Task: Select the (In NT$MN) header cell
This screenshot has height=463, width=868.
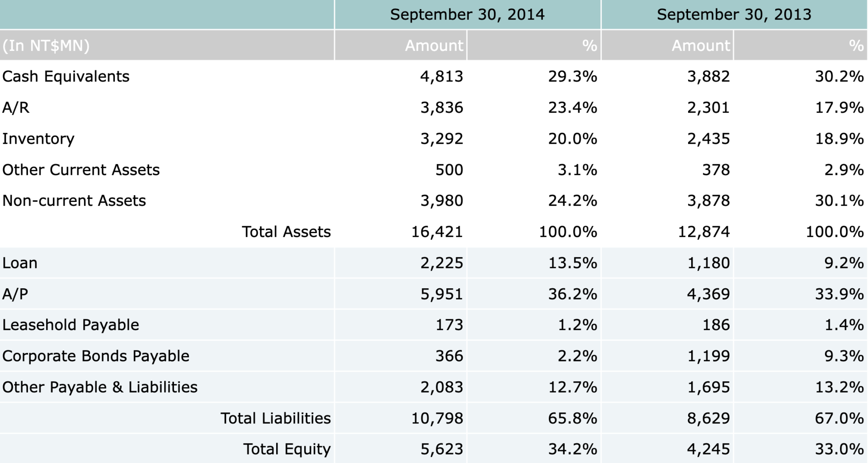Action: pos(46,46)
